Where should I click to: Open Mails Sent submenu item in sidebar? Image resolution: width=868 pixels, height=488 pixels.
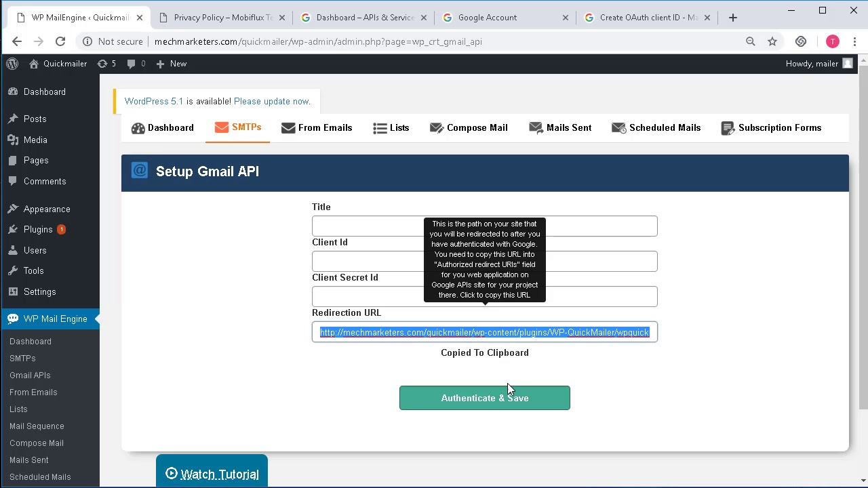(x=29, y=460)
